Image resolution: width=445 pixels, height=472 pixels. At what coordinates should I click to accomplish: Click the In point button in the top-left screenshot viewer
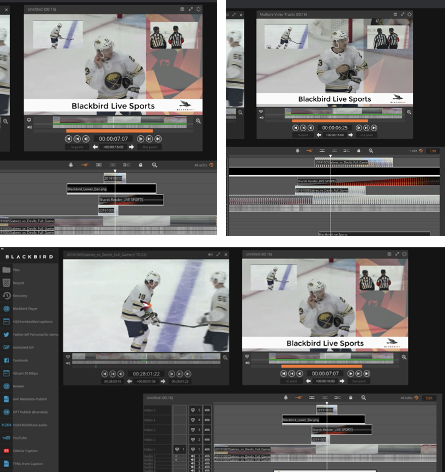click(x=77, y=147)
